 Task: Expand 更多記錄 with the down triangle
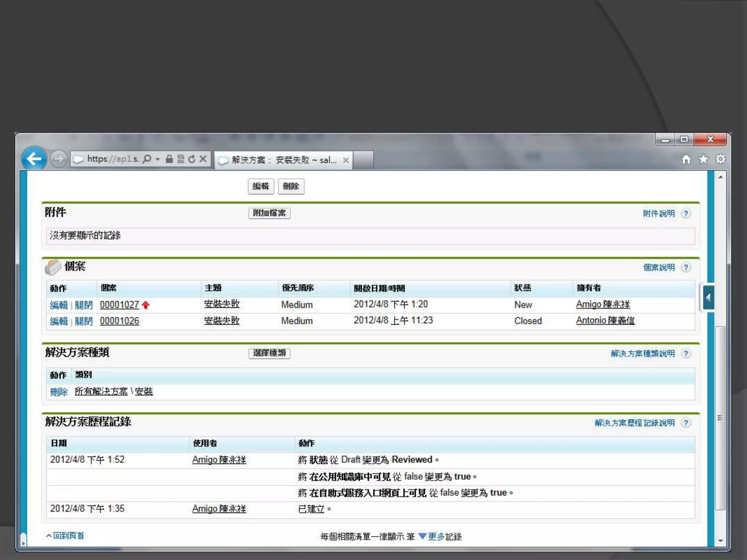click(422, 536)
